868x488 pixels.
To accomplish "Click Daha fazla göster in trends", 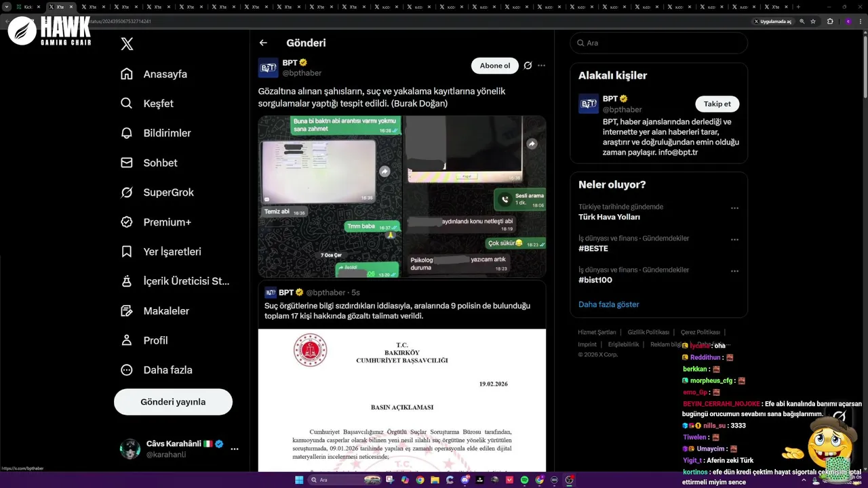I will coord(609,304).
